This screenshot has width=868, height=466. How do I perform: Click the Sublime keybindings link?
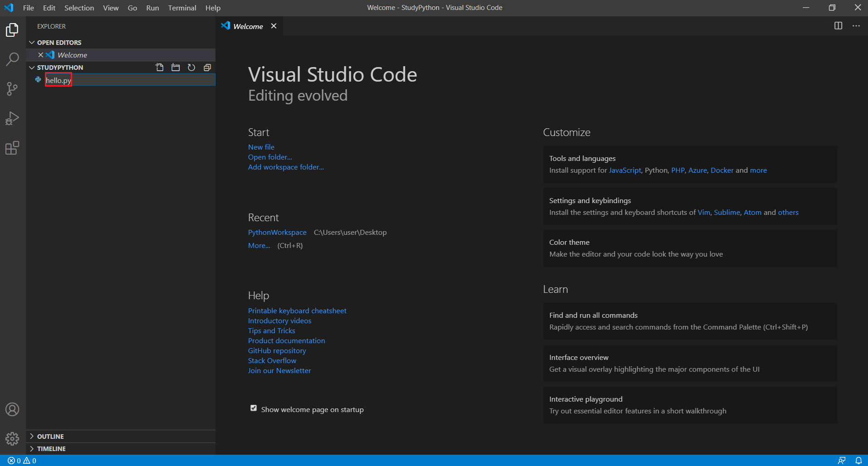click(727, 212)
